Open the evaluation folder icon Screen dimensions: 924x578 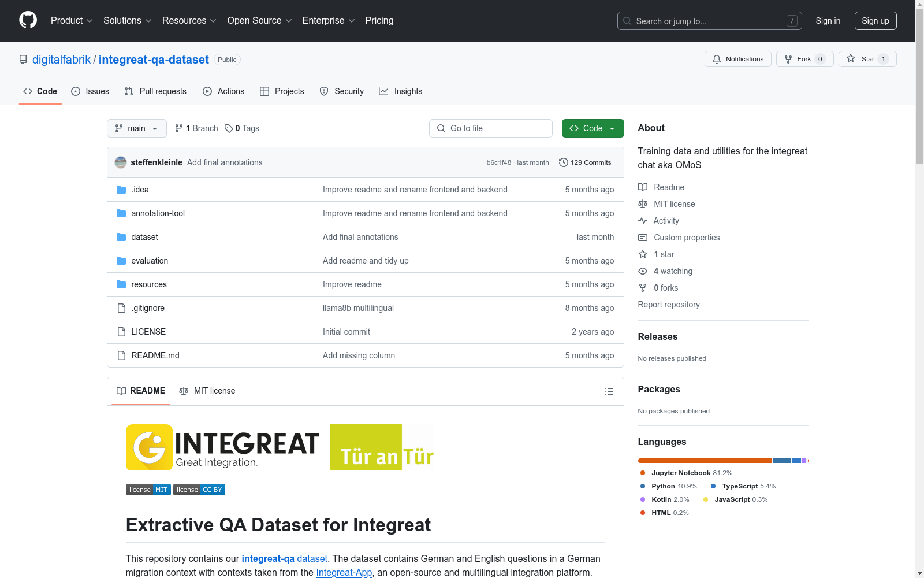pos(121,261)
